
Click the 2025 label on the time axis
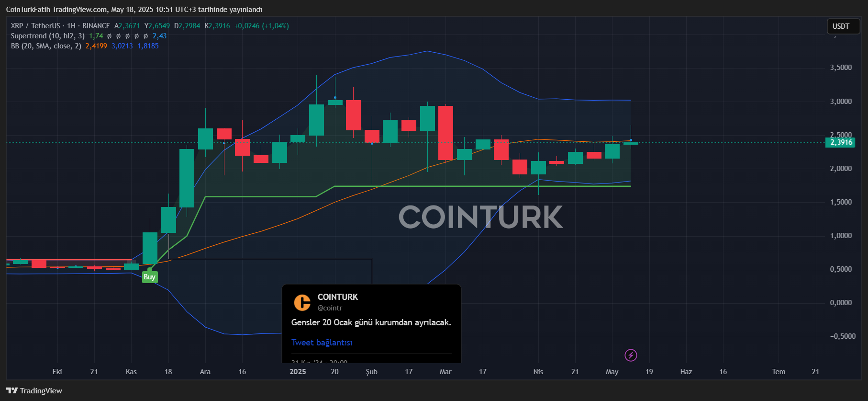(298, 372)
